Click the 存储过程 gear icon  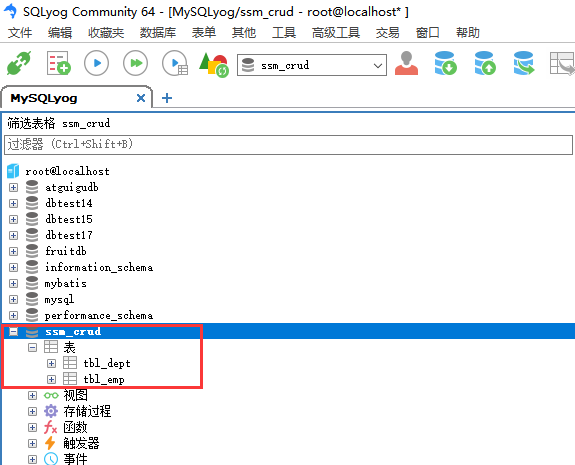51,411
